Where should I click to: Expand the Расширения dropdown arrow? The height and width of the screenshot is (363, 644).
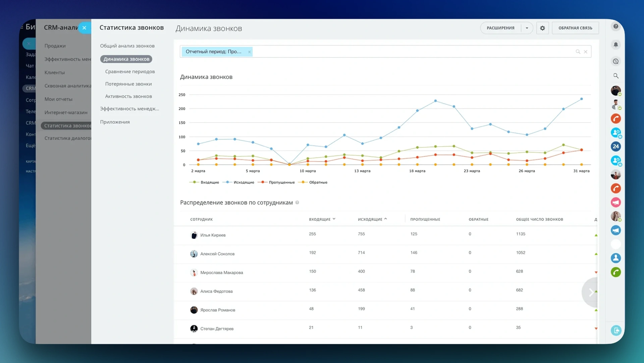527,28
